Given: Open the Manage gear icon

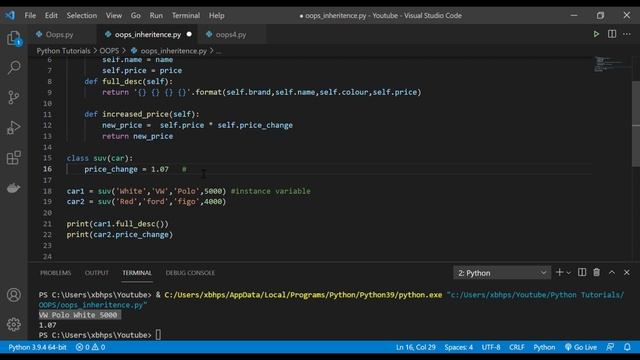Looking at the screenshot, I should pyautogui.click(x=14, y=324).
